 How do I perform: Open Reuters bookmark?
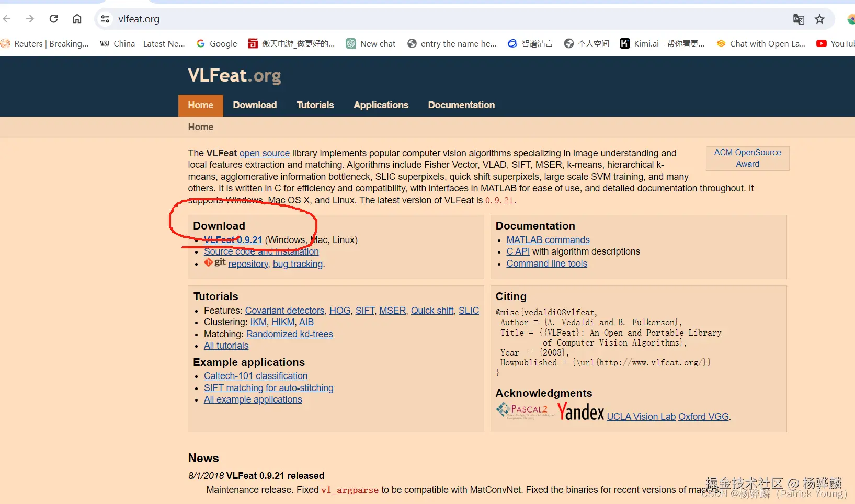click(x=44, y=44)
